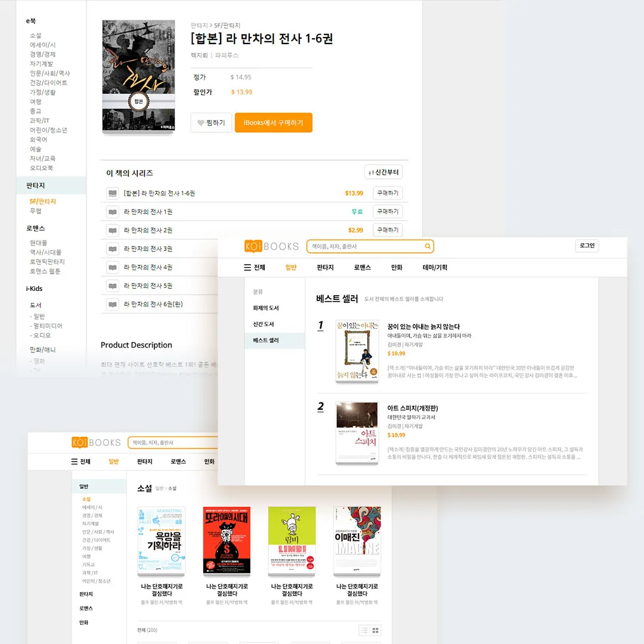
Task: Select SF/판타지 under 판타지 sidebar
Action: coord(43,202)
